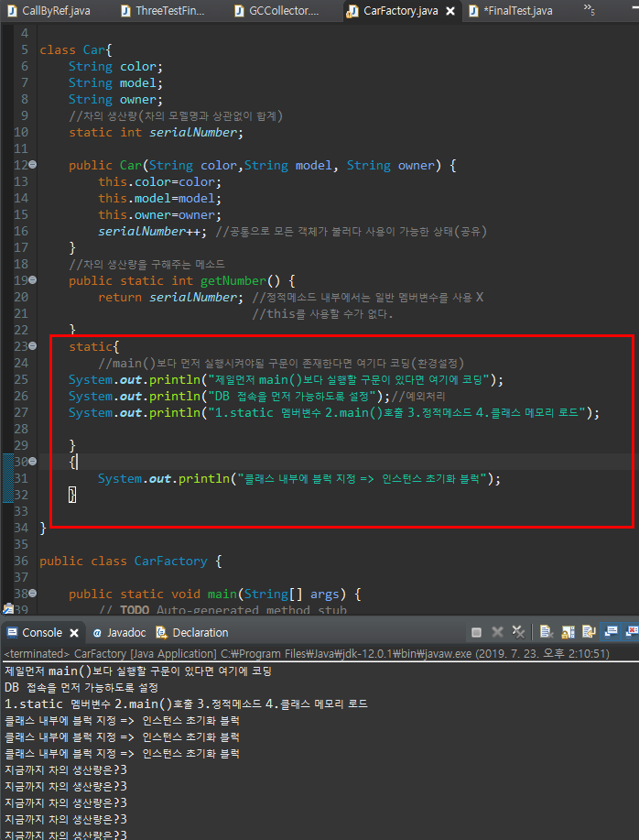Image resolution: width=639 pixels, height=840 pixels.
Task: Click the Console view monitor icon
Action: point(12,633)
